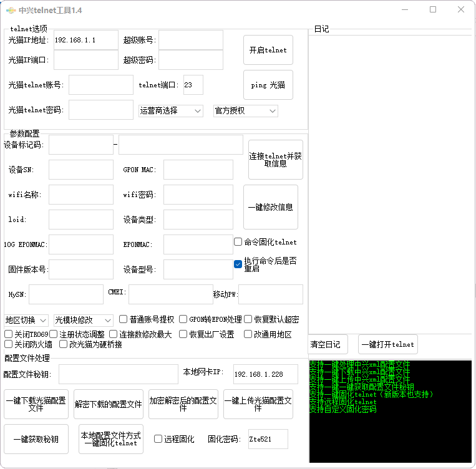Expand the 光模块修改 dropdown
Screen dimensions: 476x469
[84, 320]
